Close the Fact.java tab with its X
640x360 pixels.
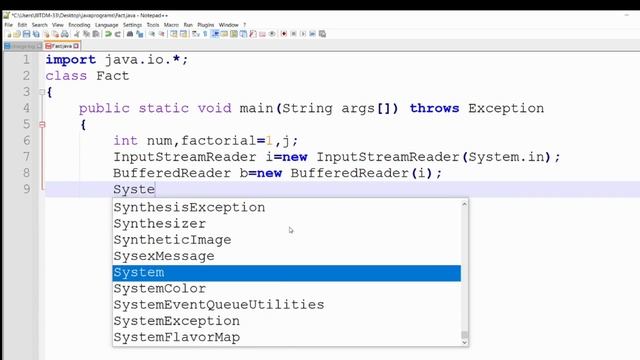(76, 46)
